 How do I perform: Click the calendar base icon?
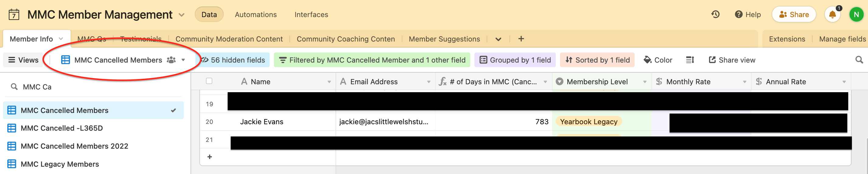(x=14, y=15)
